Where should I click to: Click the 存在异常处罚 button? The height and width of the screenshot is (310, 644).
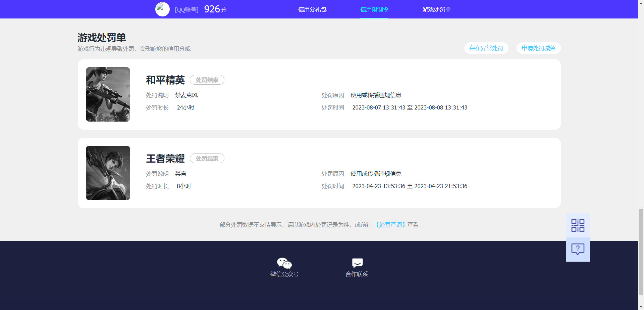(x=486, y=48)
